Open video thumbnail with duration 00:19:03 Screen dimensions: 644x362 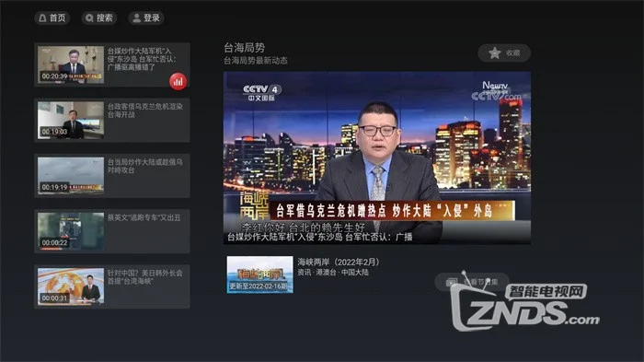click(71, 120)
